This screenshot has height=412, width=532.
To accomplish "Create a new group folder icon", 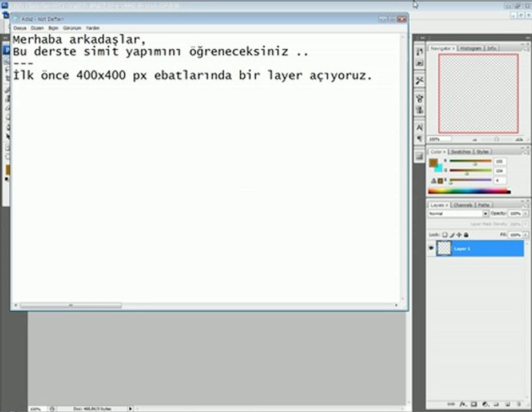I will (496, 404).
